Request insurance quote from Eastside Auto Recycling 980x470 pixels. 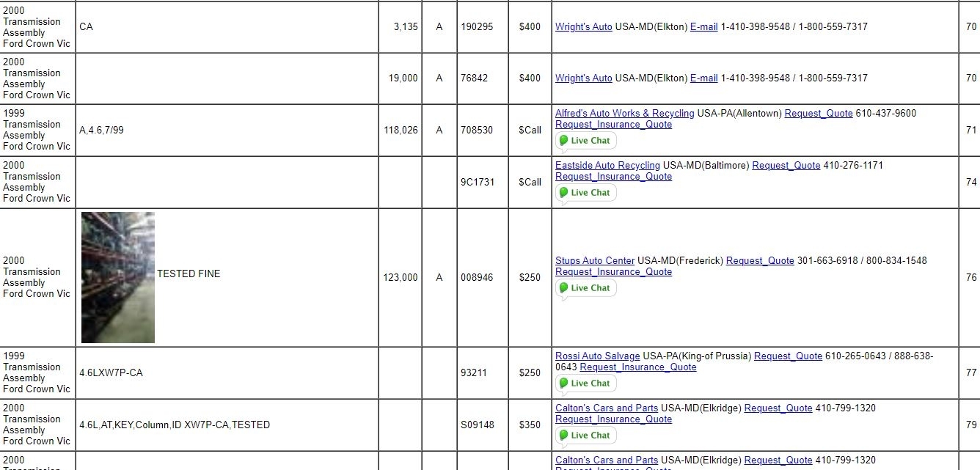(613, 177)
